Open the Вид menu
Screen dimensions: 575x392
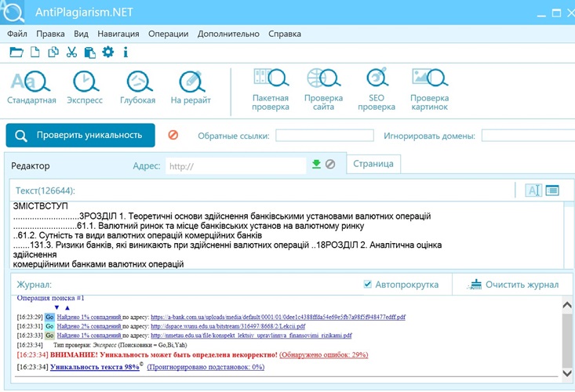tap(81, 34)
